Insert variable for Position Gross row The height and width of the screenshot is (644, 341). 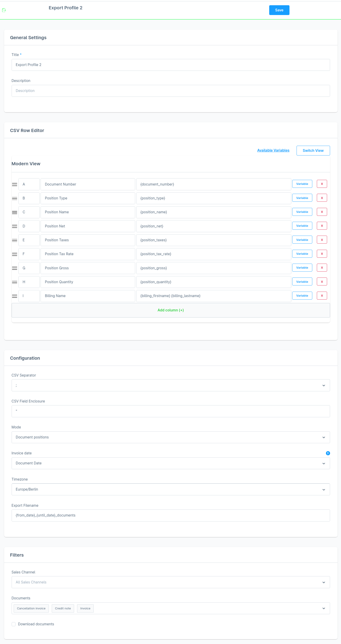(302, 268)
